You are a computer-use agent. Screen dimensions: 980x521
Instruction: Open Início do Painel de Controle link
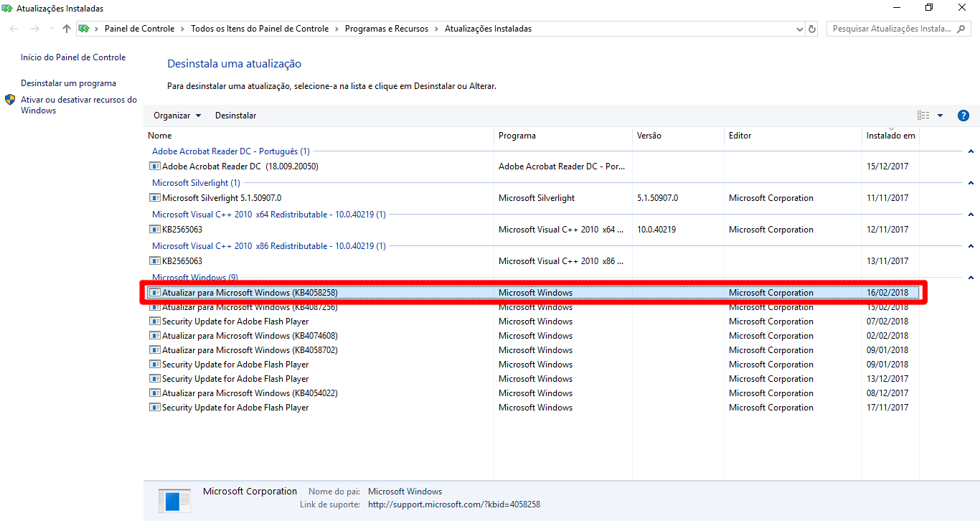[73, 57]
